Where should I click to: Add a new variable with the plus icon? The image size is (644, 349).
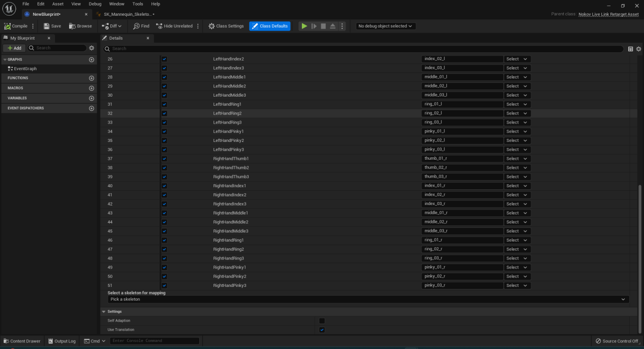pyautogui.click(x=91, y=98)
